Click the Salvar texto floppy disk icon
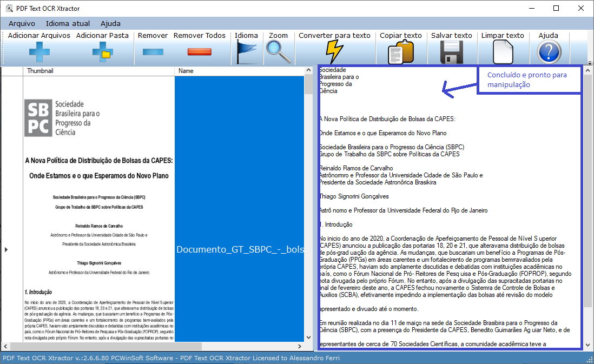This screenshot has height=364, width=594. [452, 52]
